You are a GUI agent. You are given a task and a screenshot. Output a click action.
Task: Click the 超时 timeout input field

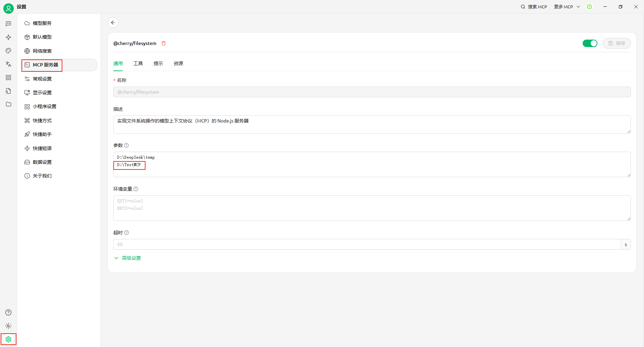pyautogui.click(x=367, y=244)
